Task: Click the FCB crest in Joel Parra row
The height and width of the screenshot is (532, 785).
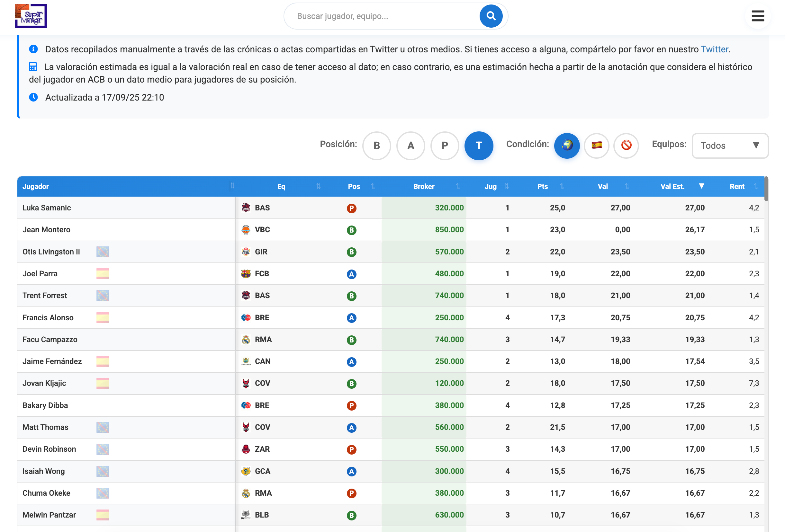Action: (x=246, y=273)
